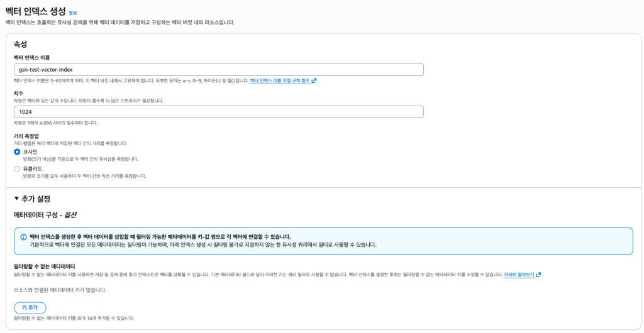This screenshot has width=644, height=333.
Task: Click the 벡터 인덱스 생성 page heading
Action: (x=35, y=11)
